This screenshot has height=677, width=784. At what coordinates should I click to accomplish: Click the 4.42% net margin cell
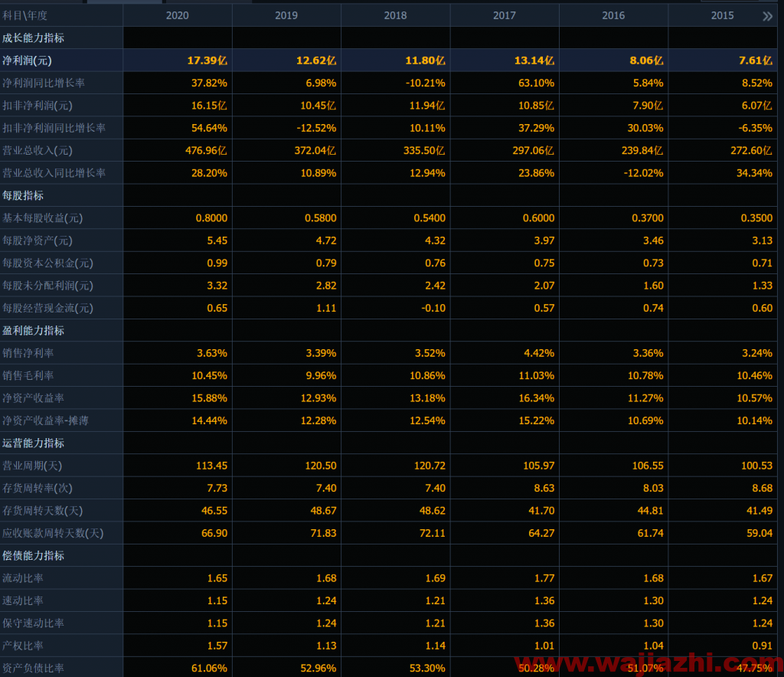coord(540,353)
